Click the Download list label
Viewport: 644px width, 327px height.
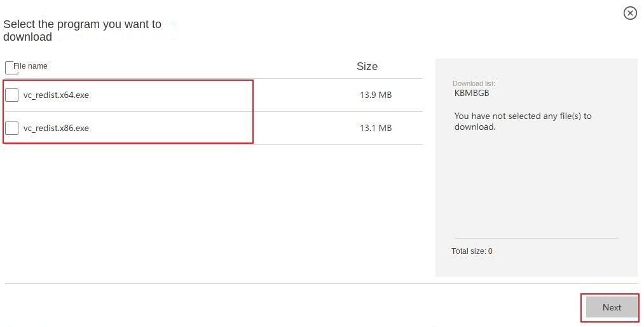coord(474,83)
